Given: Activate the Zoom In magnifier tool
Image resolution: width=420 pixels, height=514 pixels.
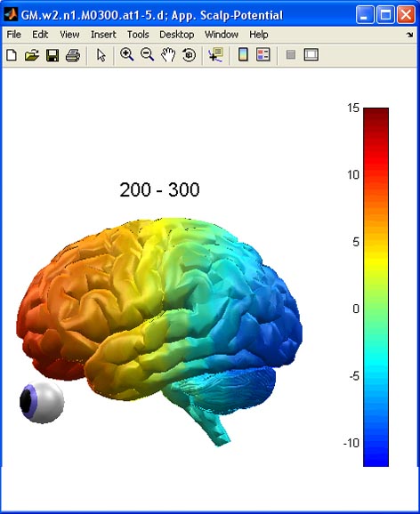Looking at the screenshot, I should 126,55.
